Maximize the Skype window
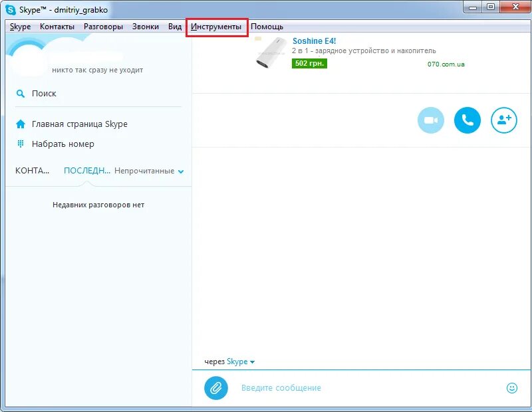 tap(491, 7)
